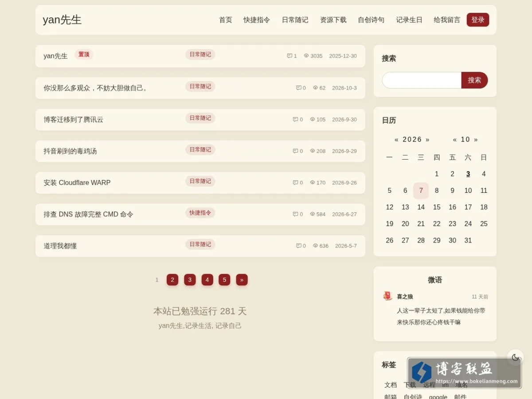Select calendar date 31

pyautogui.click(x=468, y=240)
